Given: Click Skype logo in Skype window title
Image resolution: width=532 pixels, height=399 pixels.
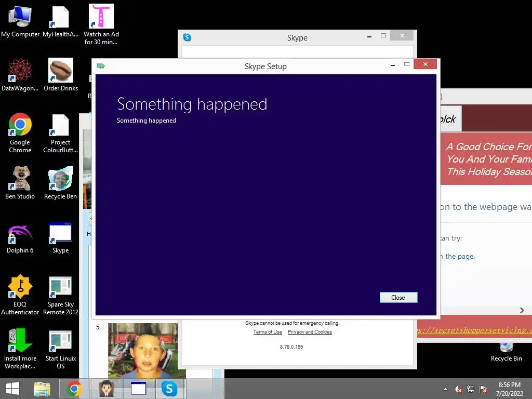Looking at the screenshot, I should pos(187,37).
